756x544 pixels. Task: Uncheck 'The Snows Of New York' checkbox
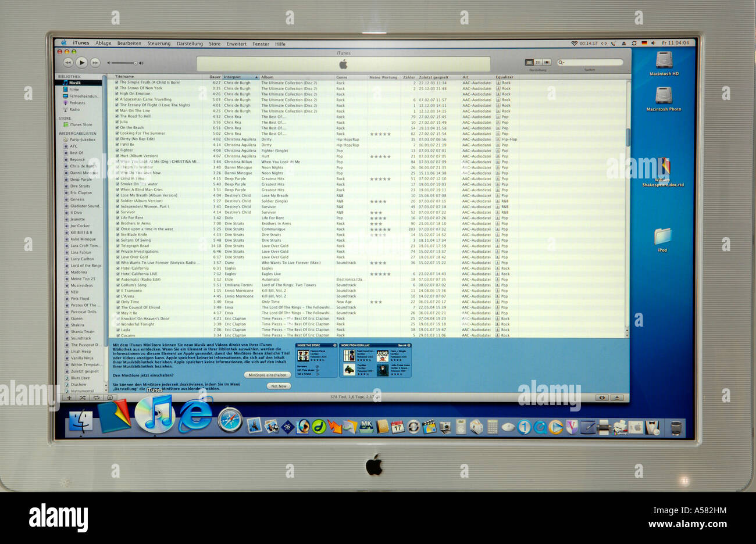coord(117,88)
